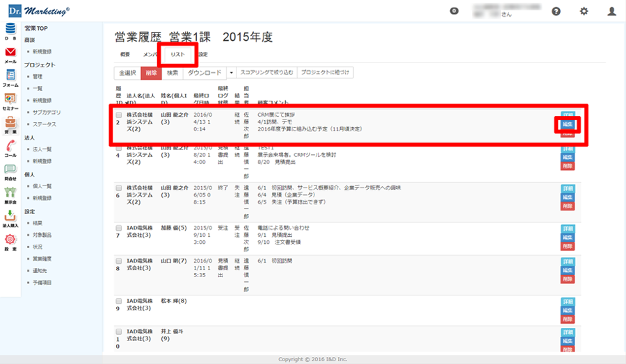
Task: Click the help question mark icon
Action: 556,11
